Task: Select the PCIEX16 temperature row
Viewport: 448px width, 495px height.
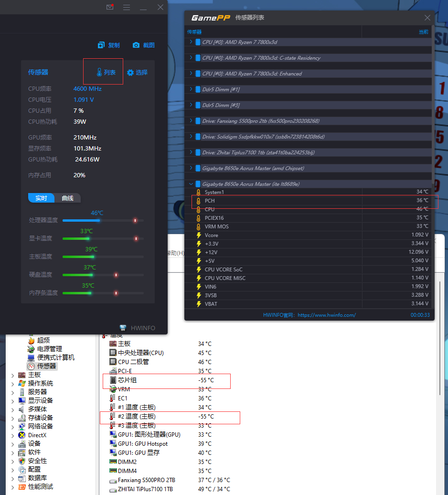Action: coord(308,218)
